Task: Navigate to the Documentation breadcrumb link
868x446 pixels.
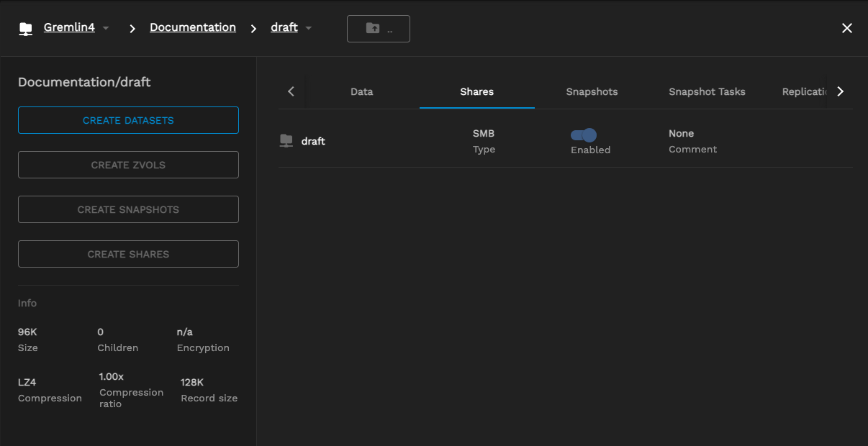Action: coord(192,27)
